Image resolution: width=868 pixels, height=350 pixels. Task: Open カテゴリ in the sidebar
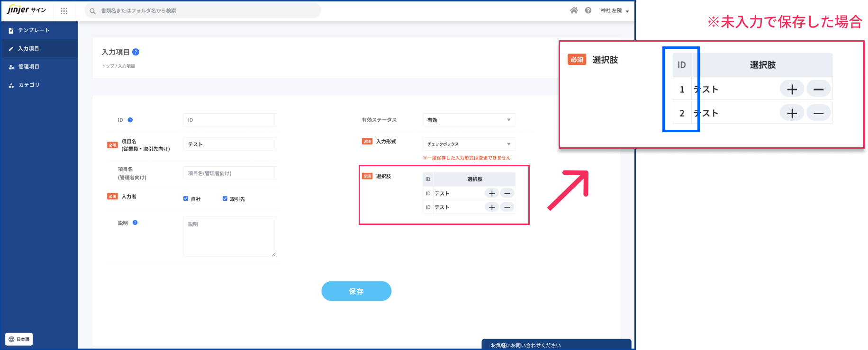click(29, 85)
